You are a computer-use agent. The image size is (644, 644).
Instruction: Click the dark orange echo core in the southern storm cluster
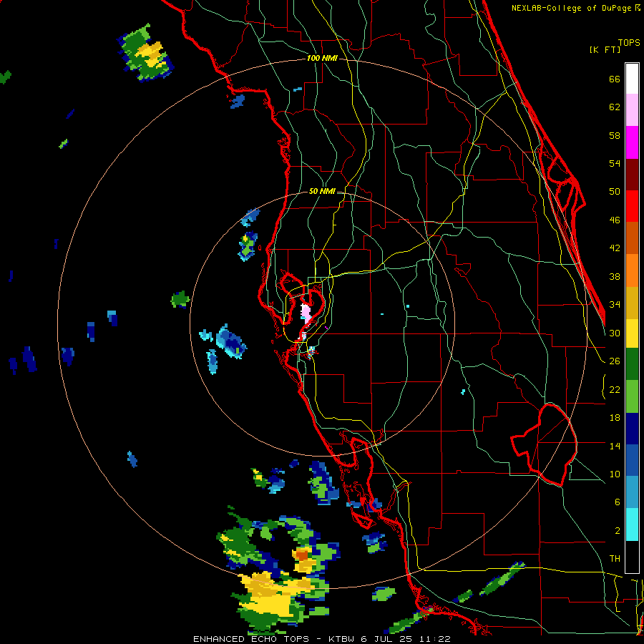302,556
